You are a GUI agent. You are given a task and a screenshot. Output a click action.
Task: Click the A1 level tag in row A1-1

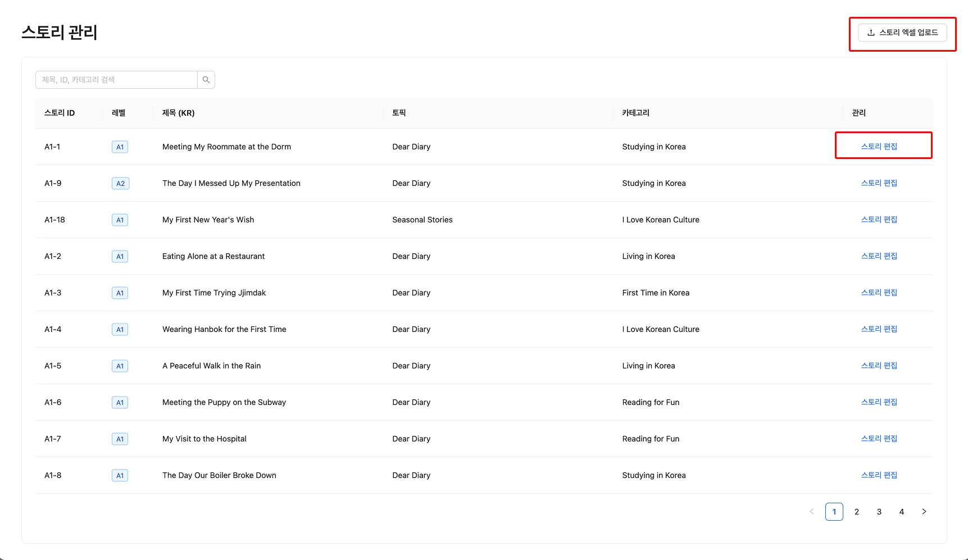120,147
